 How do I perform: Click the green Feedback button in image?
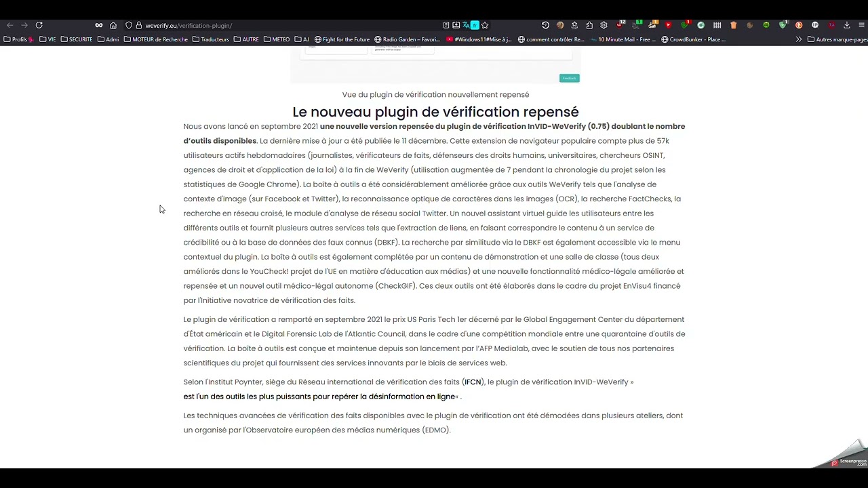click(x=569, y=78)
